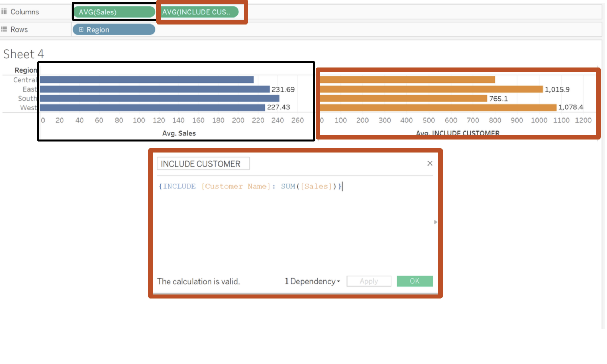The width and height of the screenshot is (607, 364).
Task: Click "The calculation is valid." status text
Action: pos(198,282)
